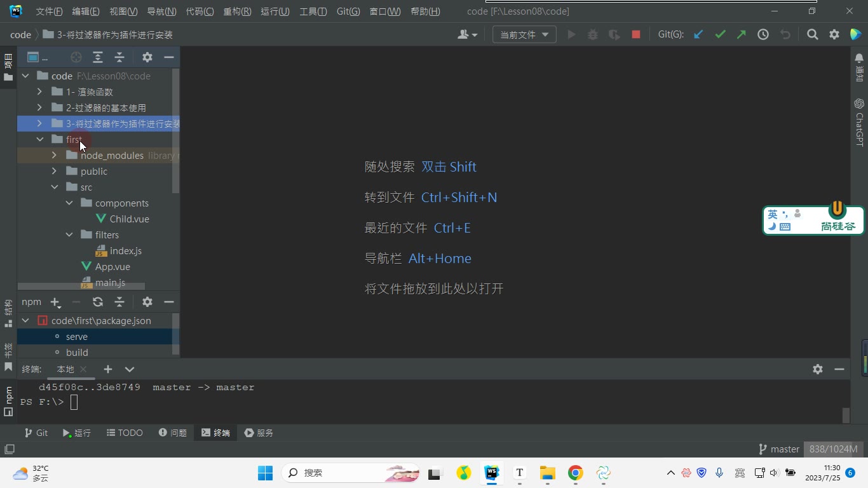This screenshot has width=868, height=488.
Task: Switch to the 问题 tool window tab
Action: [x=173, y=433]
